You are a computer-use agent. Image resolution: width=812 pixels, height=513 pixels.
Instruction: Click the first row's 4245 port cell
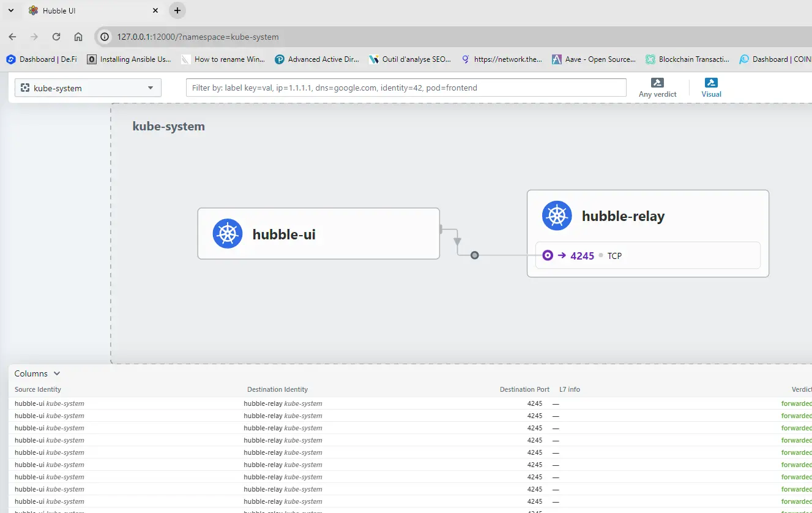(535, 403)
